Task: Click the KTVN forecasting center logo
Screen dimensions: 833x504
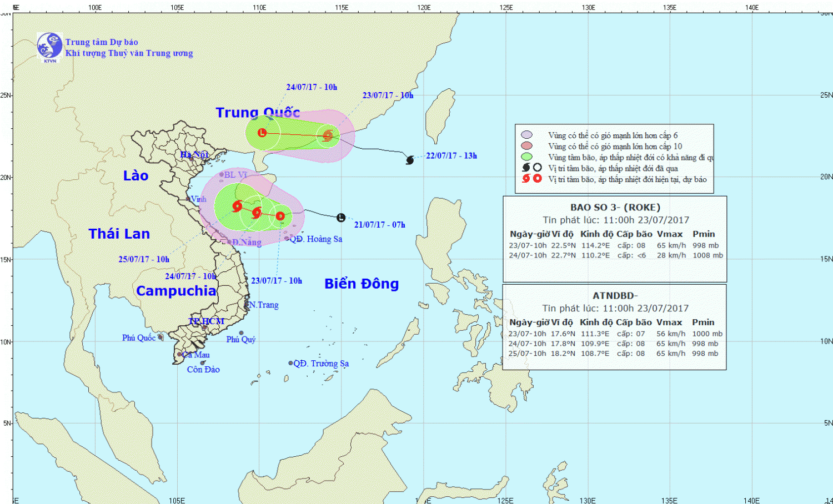Action: point(49,47)
